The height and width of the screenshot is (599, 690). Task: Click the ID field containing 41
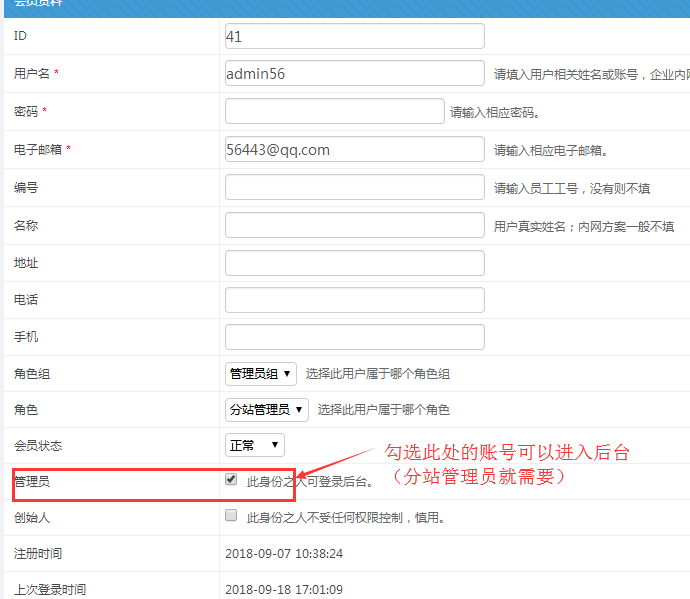tap(354, 36)
